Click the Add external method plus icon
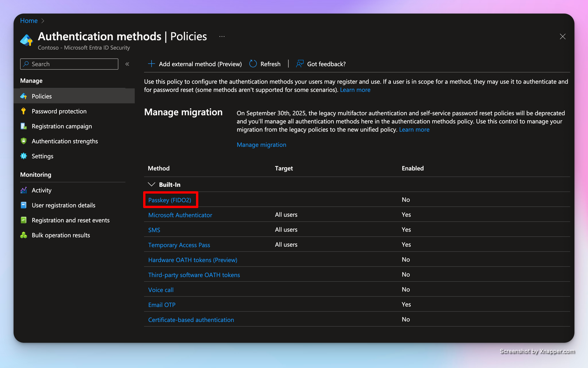Viewport: 588px width, 368px height. click(151, 64)
